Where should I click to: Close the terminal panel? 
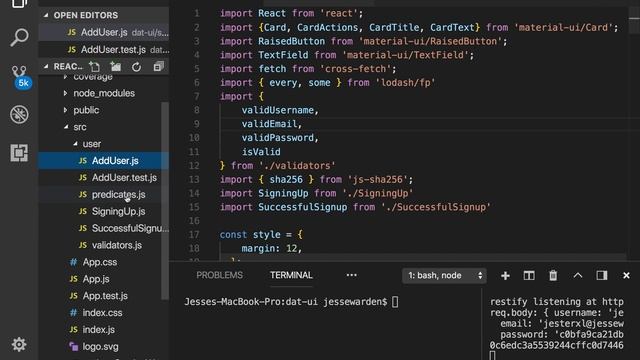626,276
